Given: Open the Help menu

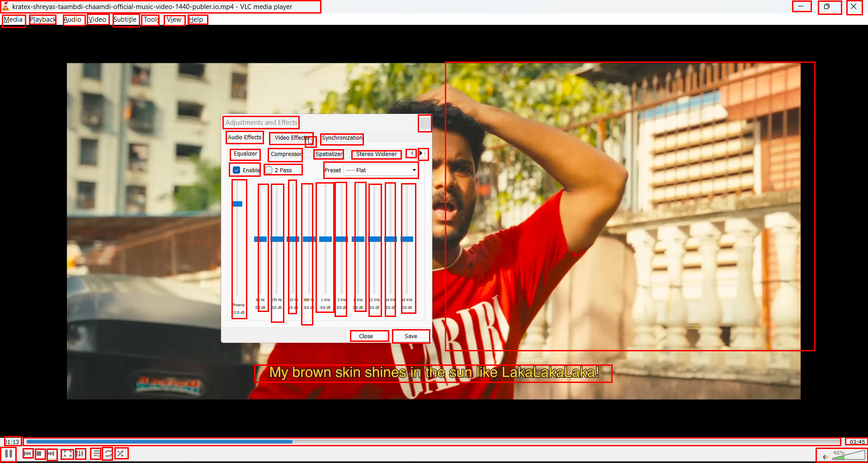Looking at the screenshot, I should click(196, 19).
